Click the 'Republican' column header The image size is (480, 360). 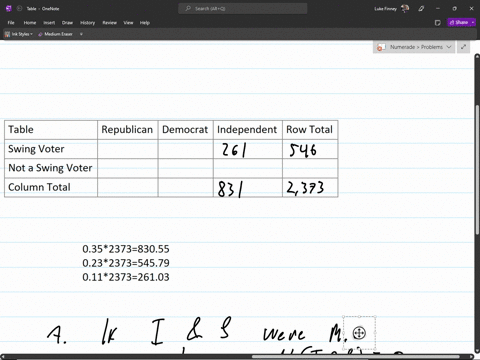127,130
